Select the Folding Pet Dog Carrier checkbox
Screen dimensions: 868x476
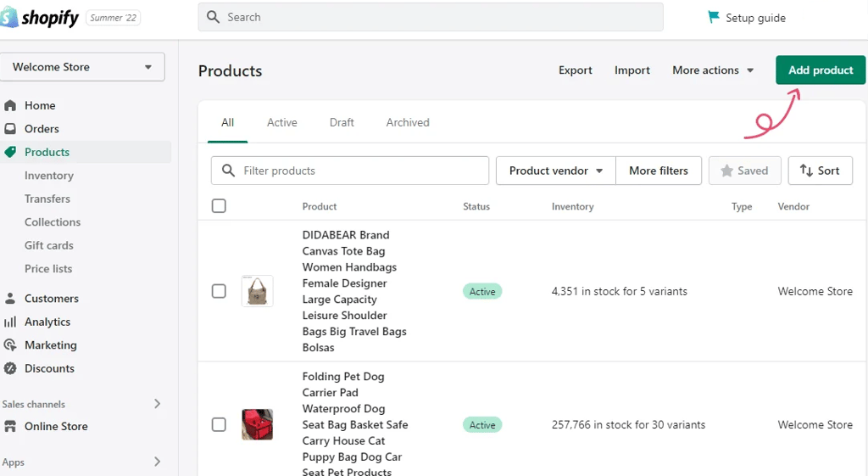(x=219, y=424)
